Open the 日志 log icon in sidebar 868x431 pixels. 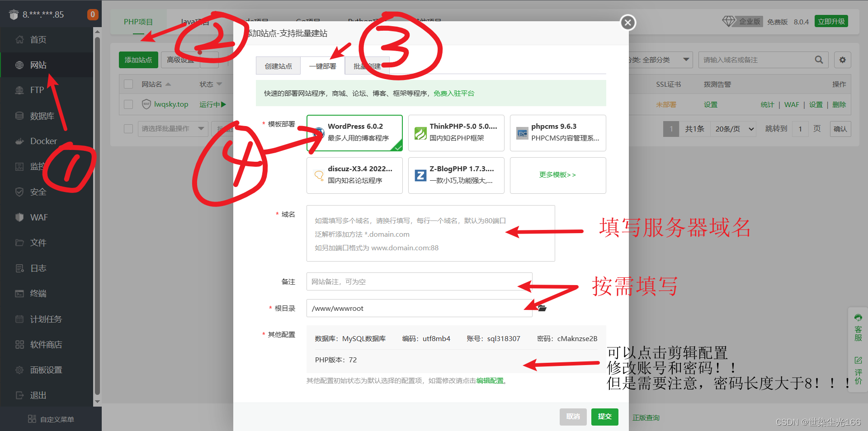coord(19,268)
